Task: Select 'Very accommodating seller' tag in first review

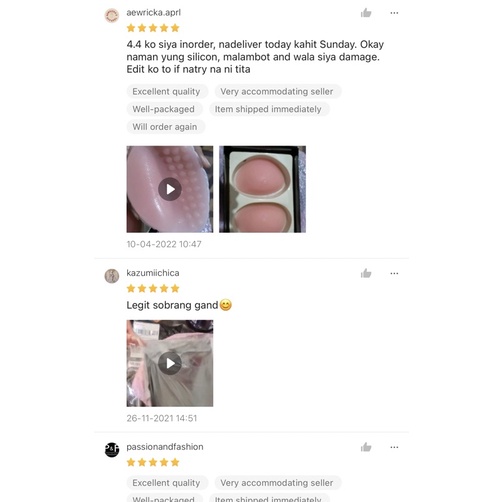Action: (x=277, y=92)
